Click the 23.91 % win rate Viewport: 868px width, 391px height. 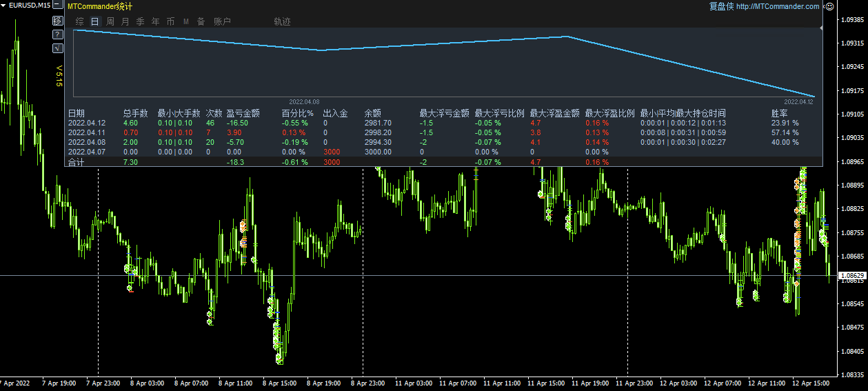[785, 123]
